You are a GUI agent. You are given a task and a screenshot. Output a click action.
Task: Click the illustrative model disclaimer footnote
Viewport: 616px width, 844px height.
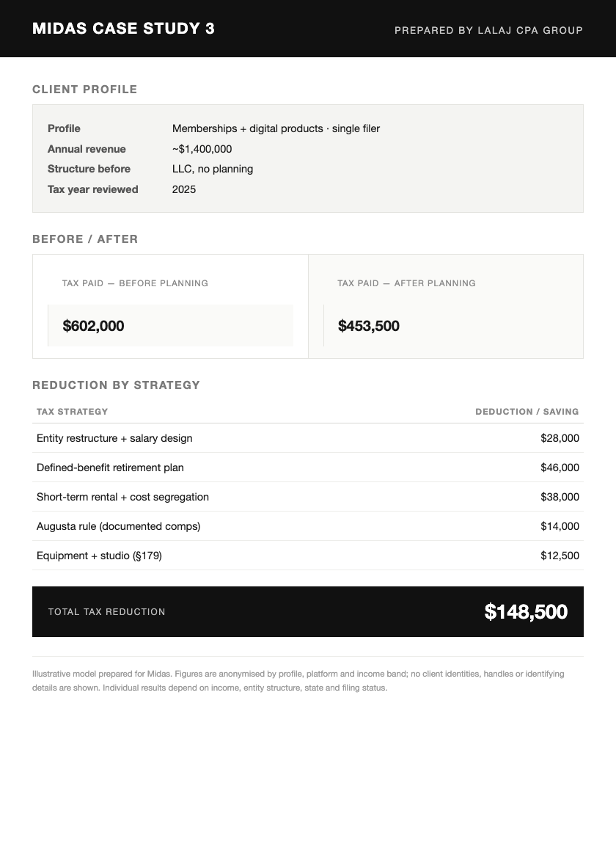point(298,681)
